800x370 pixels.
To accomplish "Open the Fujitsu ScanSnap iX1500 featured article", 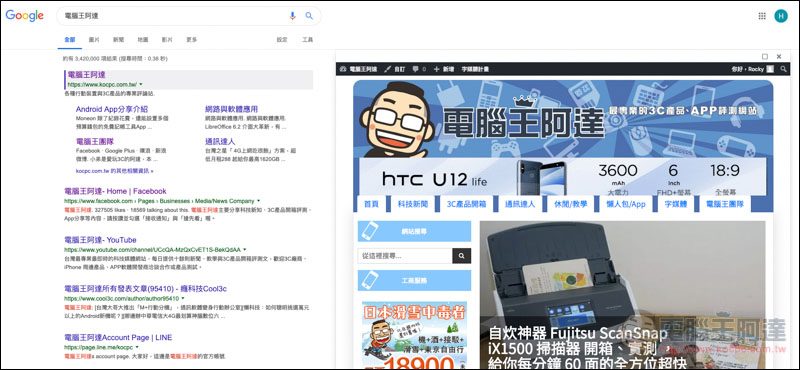I will tap(622, 295).
